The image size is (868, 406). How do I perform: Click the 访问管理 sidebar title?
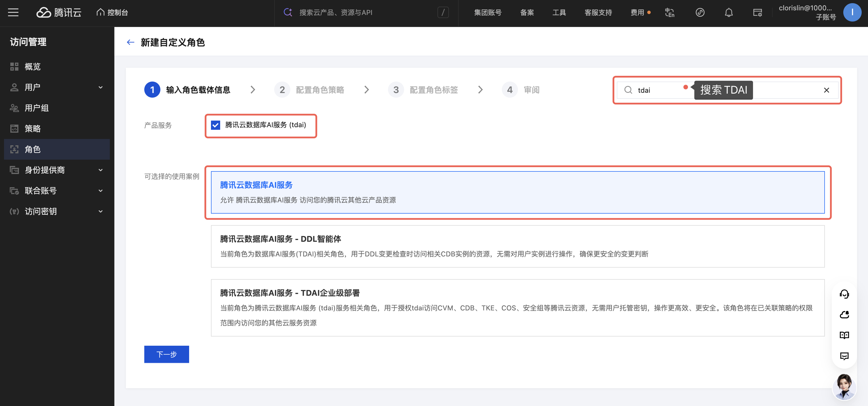click(28, 42)
